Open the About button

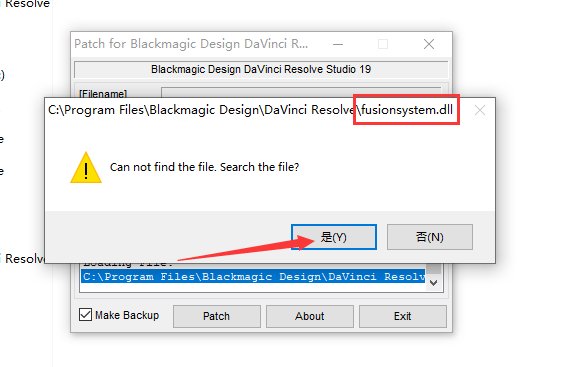tap(310, 316)
